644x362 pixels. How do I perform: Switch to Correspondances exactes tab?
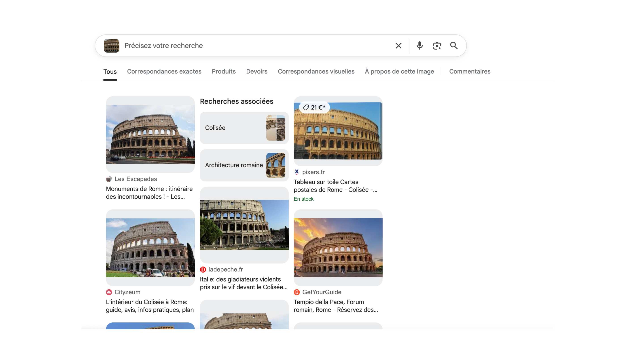tap(164, 72)
